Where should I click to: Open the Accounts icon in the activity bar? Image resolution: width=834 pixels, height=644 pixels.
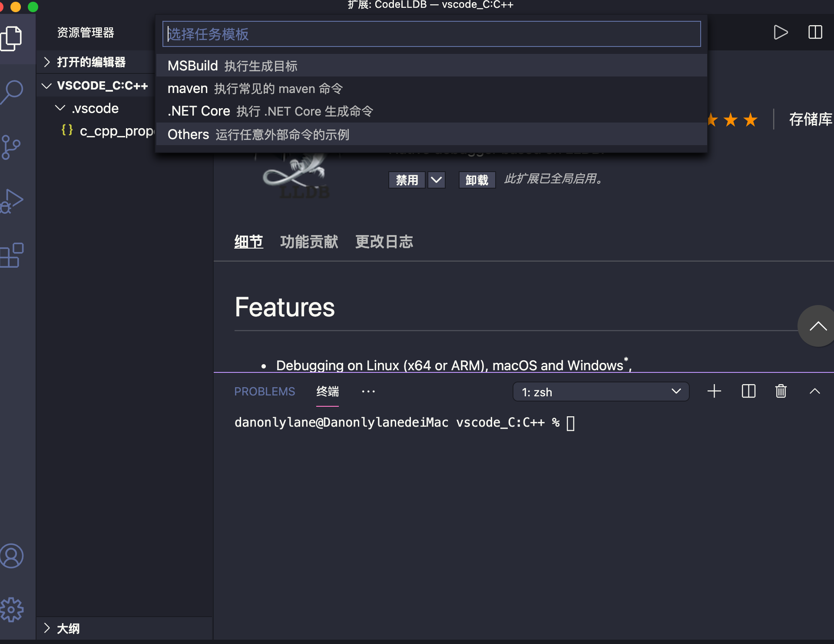click(x=12, y=555)
